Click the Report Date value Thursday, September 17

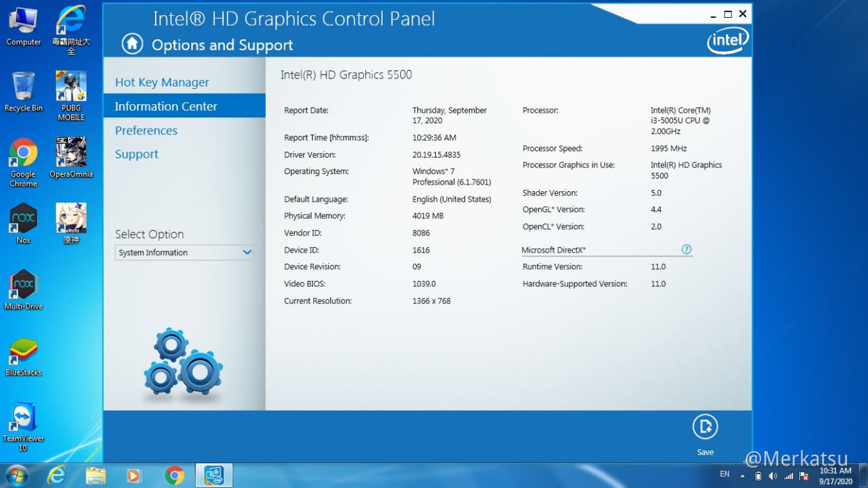click(x=450, y=115)
